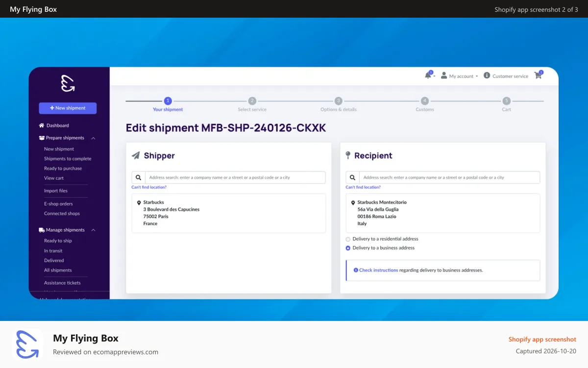This screenshot has width=588, height=368.
Task: Open E-shop orders
Action: [x=58, y=204]
